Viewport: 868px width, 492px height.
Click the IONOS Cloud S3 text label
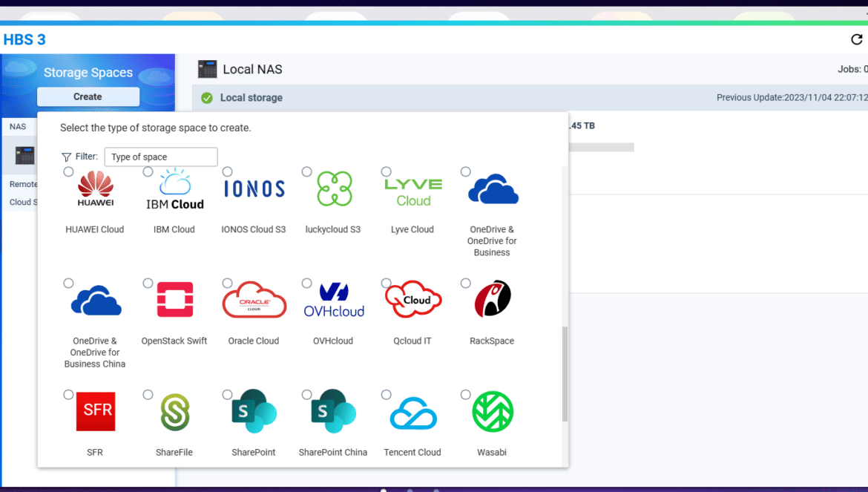(254, 229)
